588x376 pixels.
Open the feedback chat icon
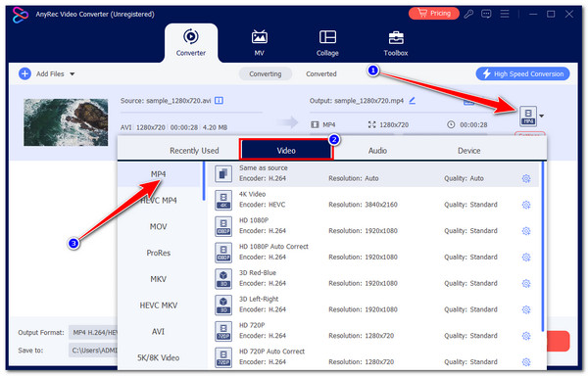click(486, 14)
